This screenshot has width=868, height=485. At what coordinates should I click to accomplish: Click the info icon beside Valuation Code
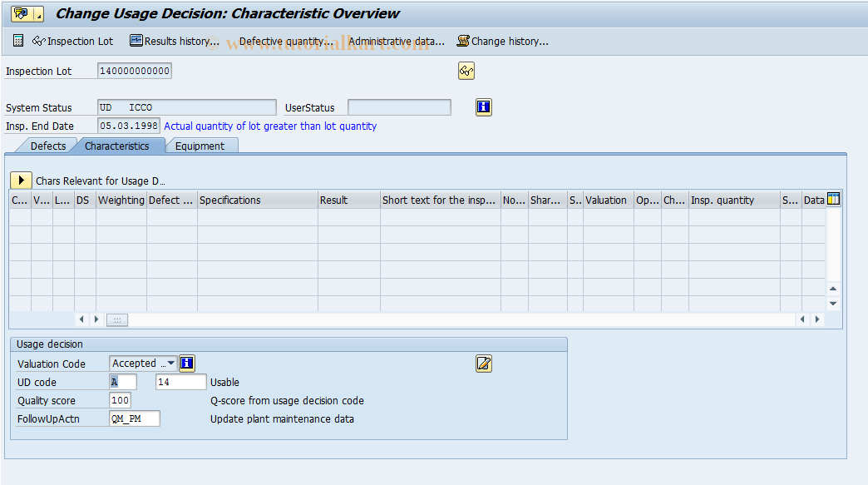[186, 363]
